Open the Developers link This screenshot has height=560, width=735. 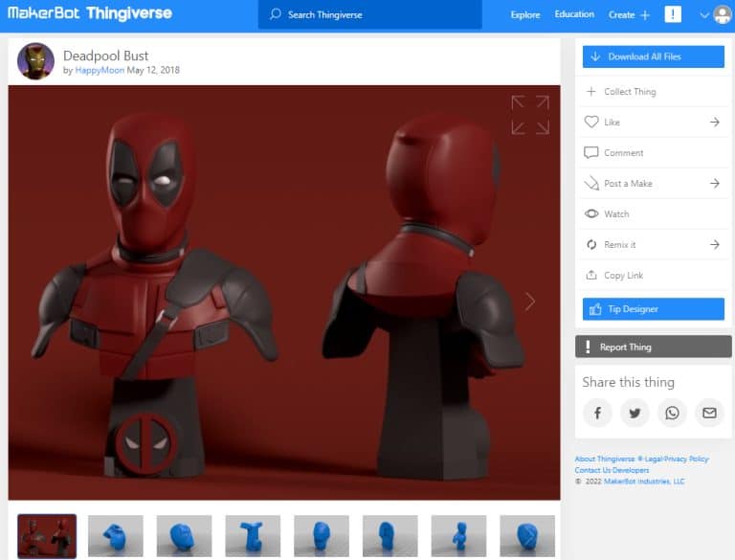tap(631, 470)
